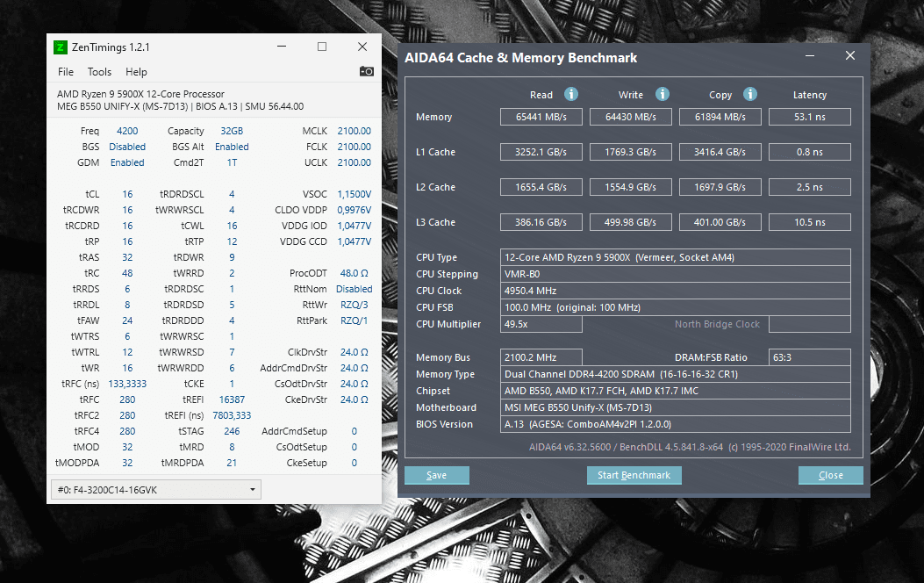Click the VSOC value 1,1500V
This screenshot has width=924, height=583.
[x=355, y=194]
